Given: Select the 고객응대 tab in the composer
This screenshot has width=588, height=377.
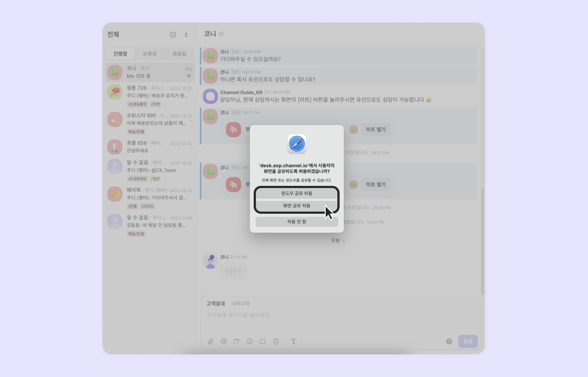Looking at the screenshot, I should pyautogui.click(x=216, y=303).
